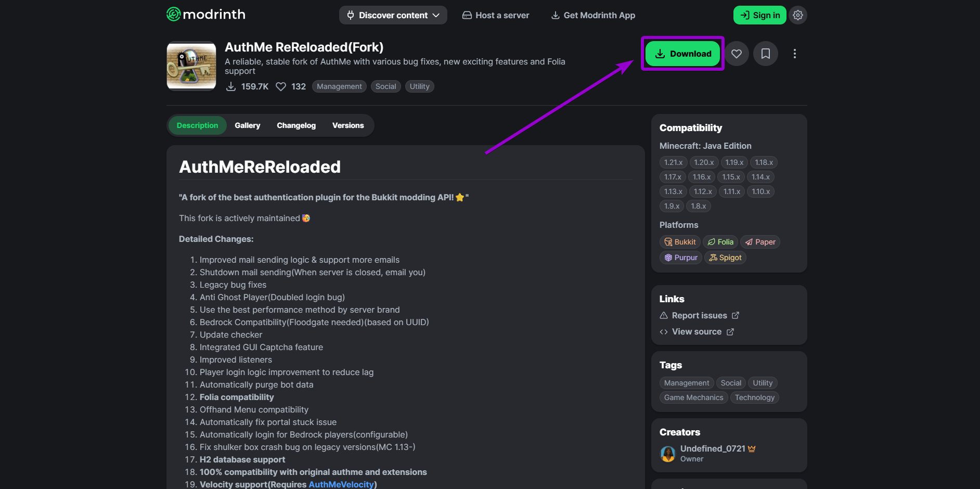Select the 1.20.x version chip

pos(704,162)
